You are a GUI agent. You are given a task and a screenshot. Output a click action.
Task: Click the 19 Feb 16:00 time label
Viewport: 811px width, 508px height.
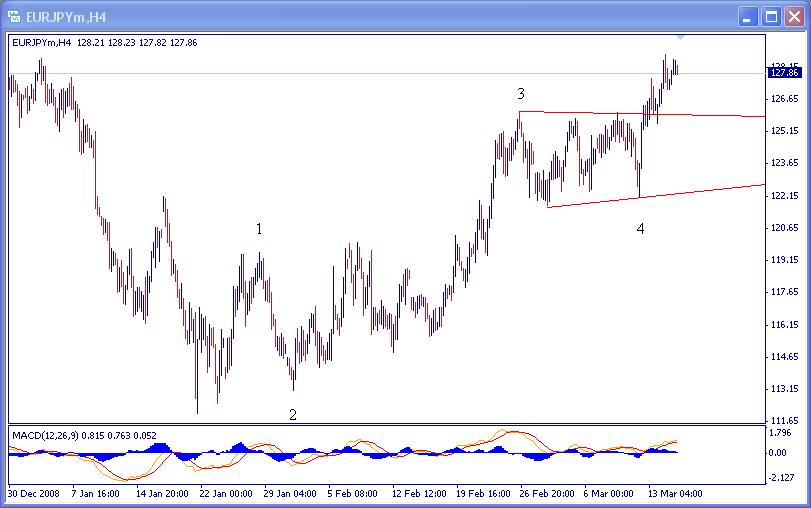pyautogui.click(x=483, y=494)
